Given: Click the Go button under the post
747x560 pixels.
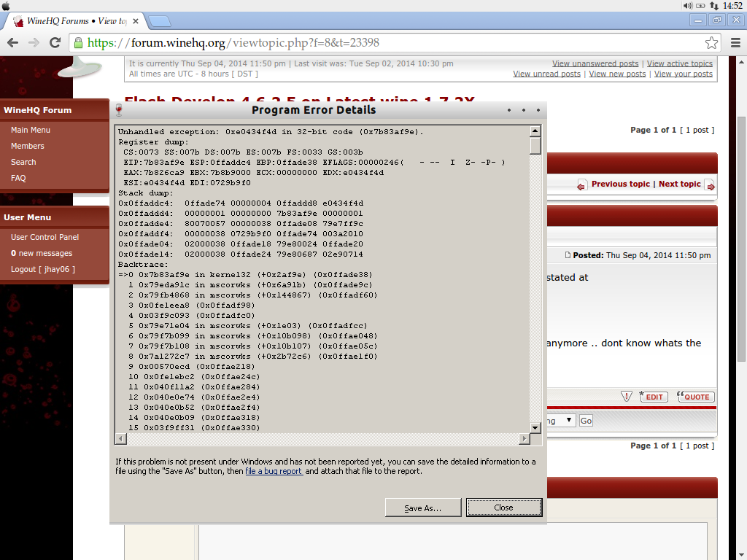Looking at the screenshot, I should point(586,421).
